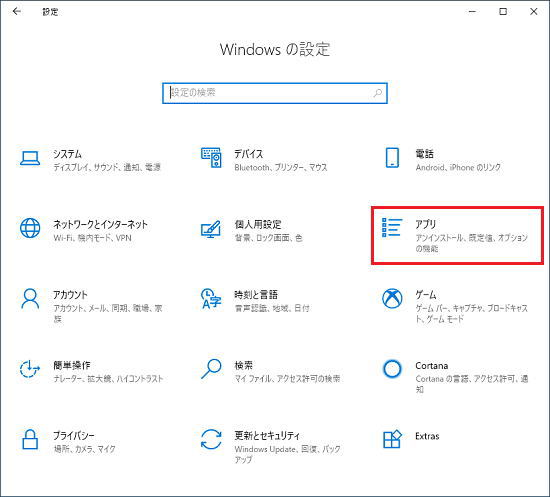
Task: Click the search box "設定の検索"
Action: click(x=275, y=93)
